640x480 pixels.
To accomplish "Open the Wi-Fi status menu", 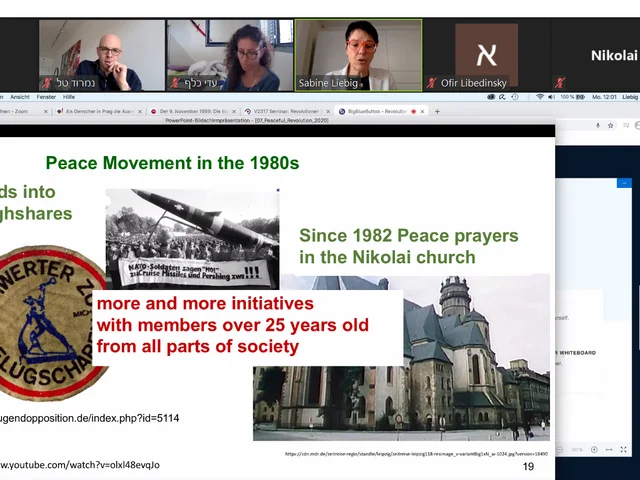I will (540, 97).
